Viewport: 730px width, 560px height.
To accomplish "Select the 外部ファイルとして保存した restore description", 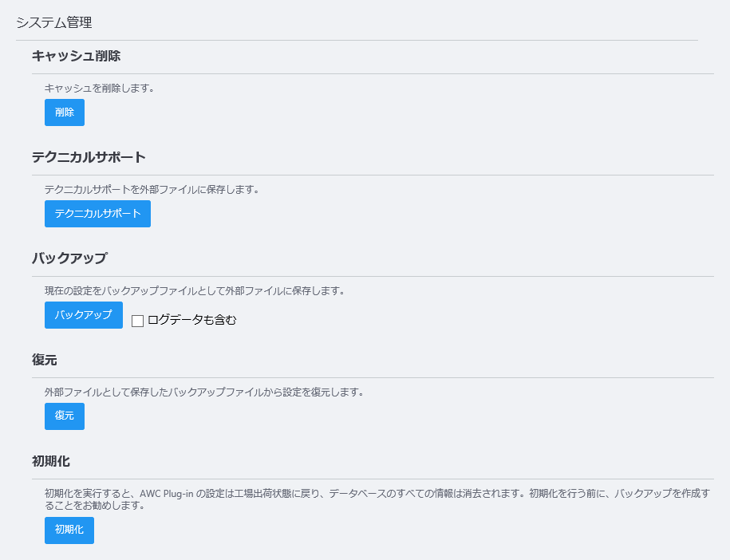I will (x=204, y=392).
